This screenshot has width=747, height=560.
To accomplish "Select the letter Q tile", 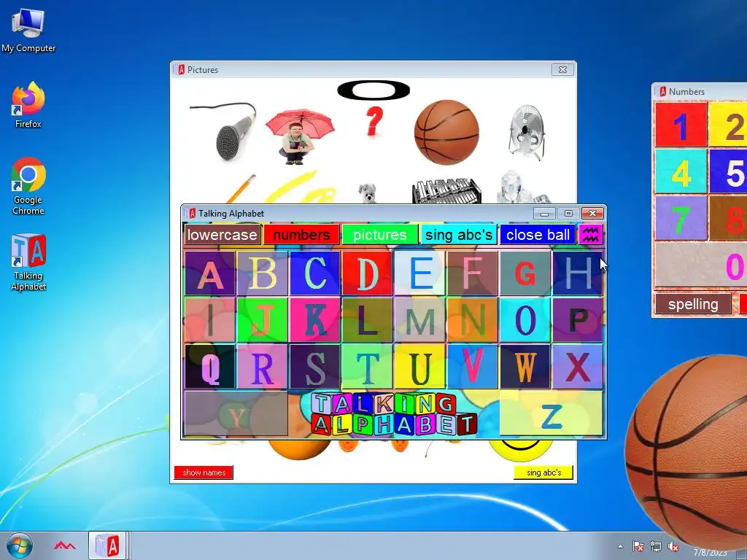I will click(209, 367).
